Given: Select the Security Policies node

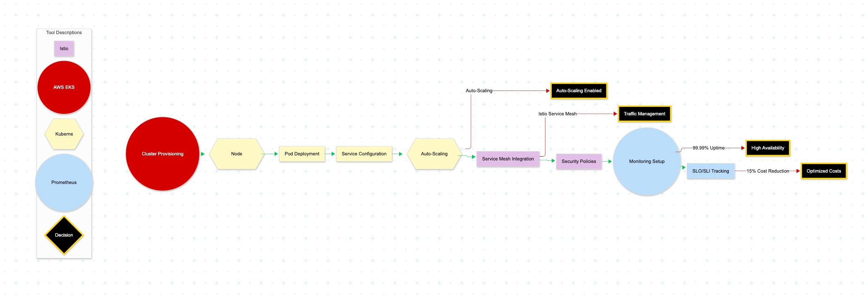Looking at the screenshot, I should coord(579,161).
